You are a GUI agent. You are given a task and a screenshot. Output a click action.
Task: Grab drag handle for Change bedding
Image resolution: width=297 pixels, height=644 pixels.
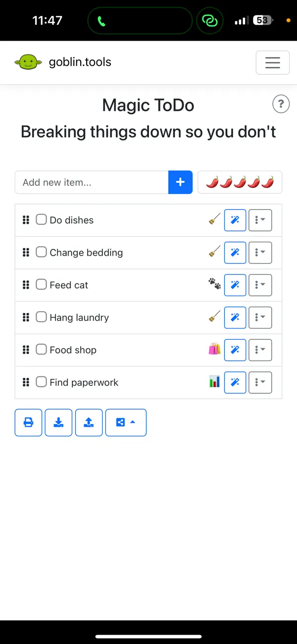coord(26,253)
